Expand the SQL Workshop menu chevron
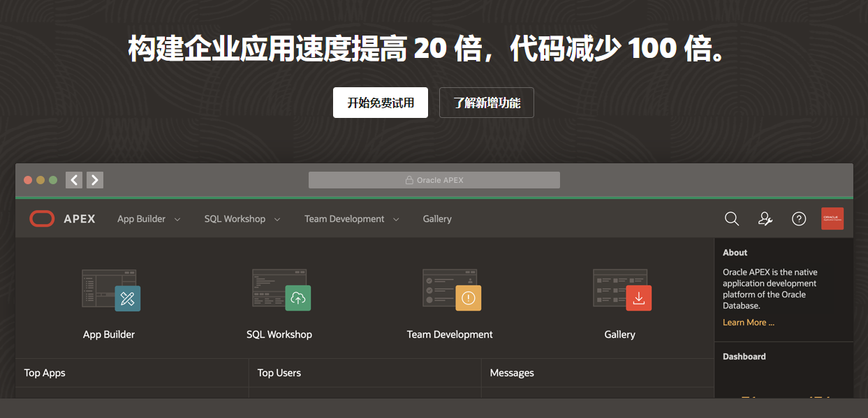The image size is (868, 418). pyautogui.click(x=277, y=219)
